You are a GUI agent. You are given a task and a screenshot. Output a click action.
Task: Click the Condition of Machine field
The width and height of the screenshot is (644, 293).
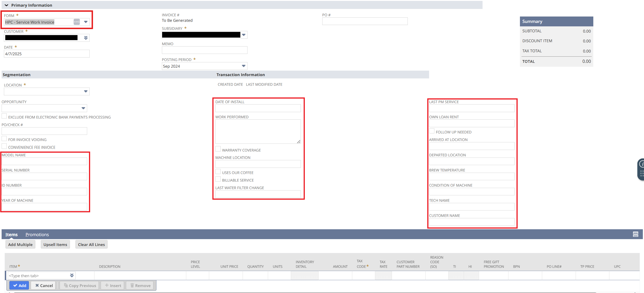472,191
